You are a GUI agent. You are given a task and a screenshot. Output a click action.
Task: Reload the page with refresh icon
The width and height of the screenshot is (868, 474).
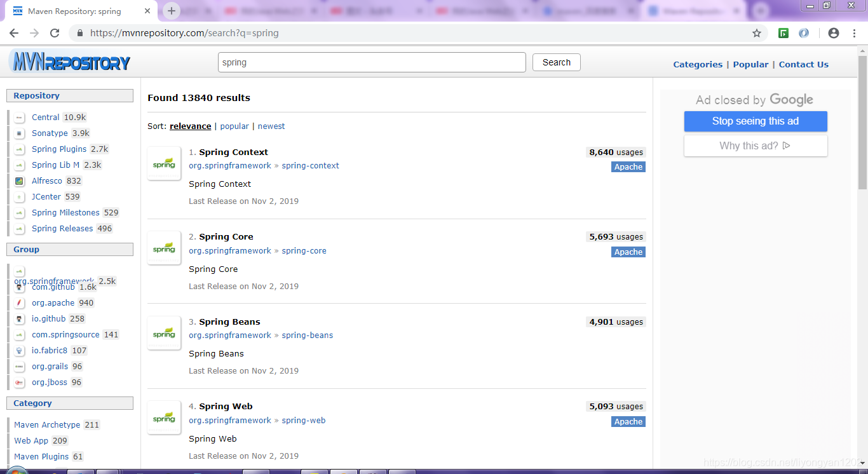tap(55, 33)
